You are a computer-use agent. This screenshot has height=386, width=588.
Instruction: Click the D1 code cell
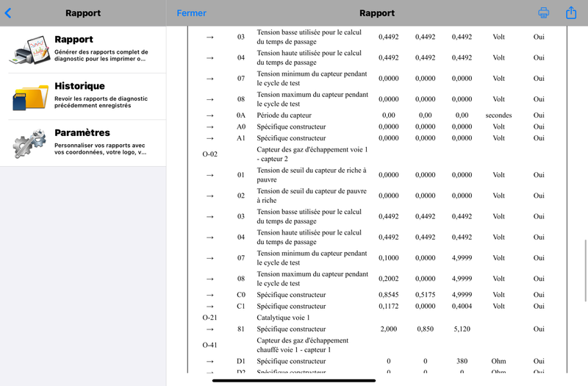point(241,361)
